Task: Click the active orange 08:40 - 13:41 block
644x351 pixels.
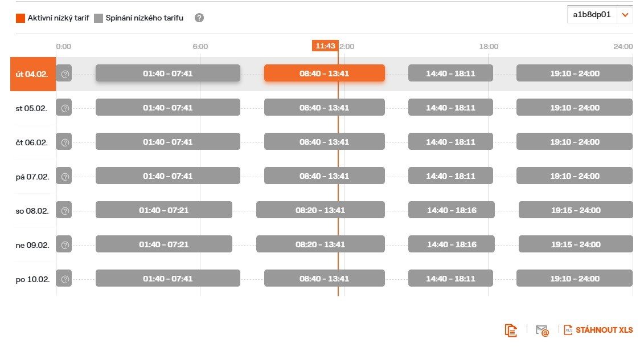Action: (324, 74)
